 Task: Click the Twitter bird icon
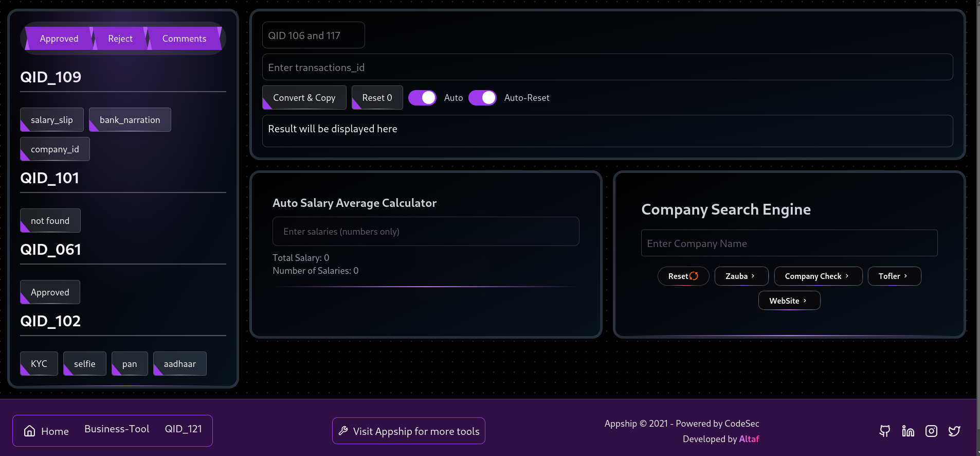(x=954, y=431)
